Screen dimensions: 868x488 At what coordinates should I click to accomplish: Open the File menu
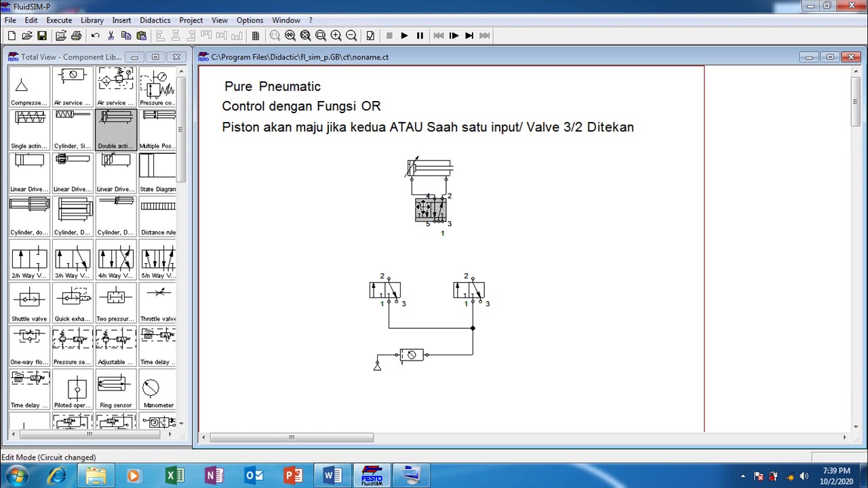click(10, 20)
